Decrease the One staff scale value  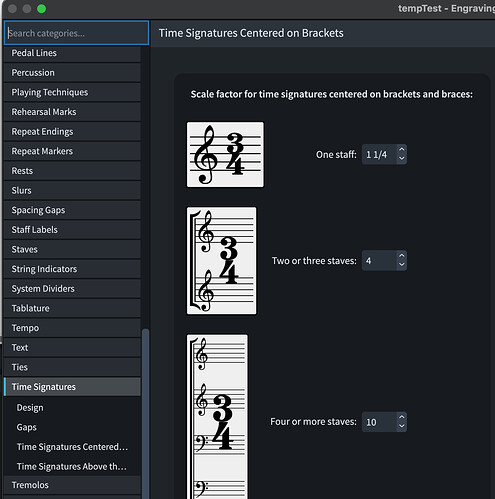[402, 159]
